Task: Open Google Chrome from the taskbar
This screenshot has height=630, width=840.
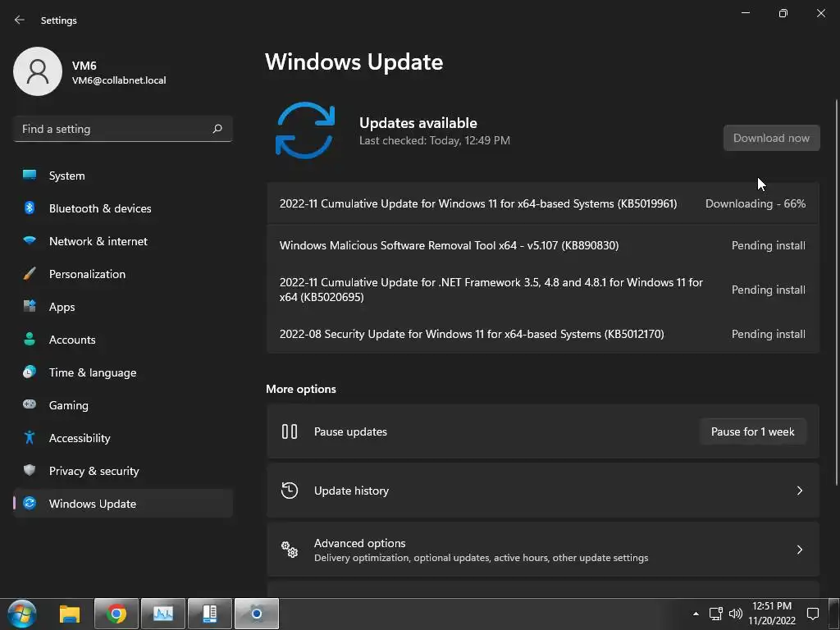Action: 116,614
